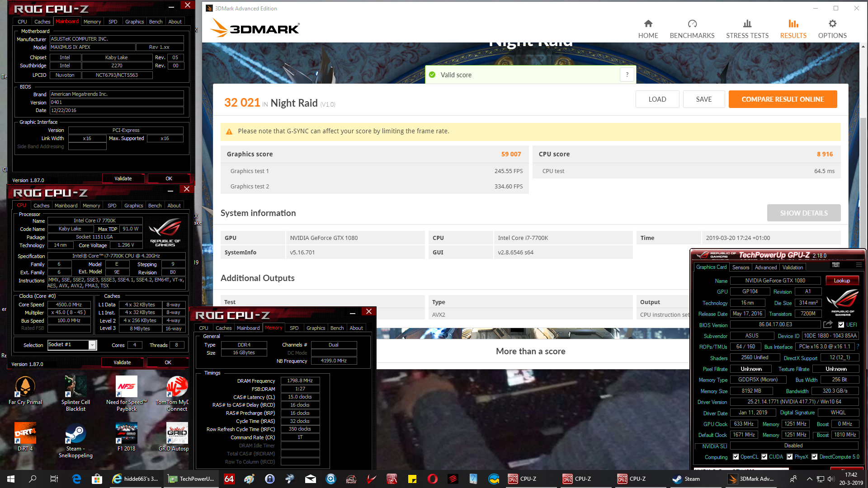This screenshot has width=868, height=488.
Task: Open Caches tab in CPU tab CPU-Z window
Action: [42, 206]
